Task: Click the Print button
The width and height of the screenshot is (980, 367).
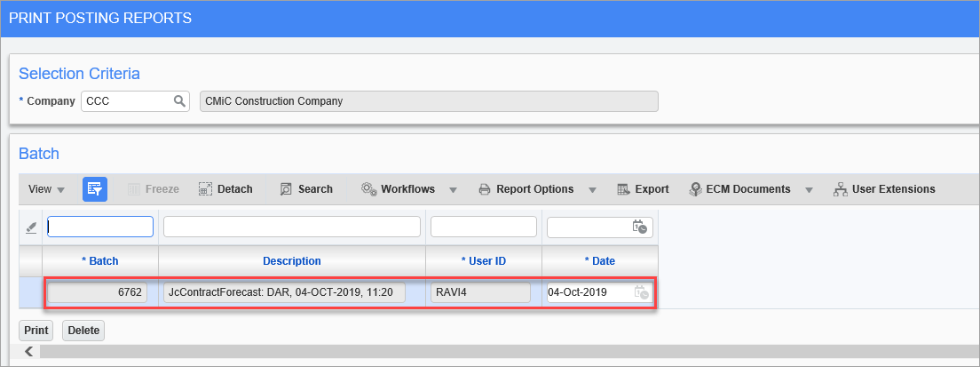Action: (x=36, y=330)
